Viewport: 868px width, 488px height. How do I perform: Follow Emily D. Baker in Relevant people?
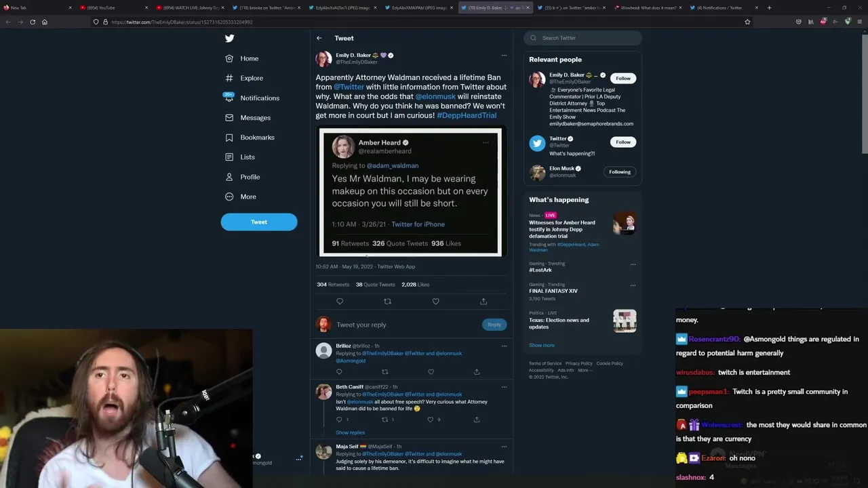tap(623, 78)
